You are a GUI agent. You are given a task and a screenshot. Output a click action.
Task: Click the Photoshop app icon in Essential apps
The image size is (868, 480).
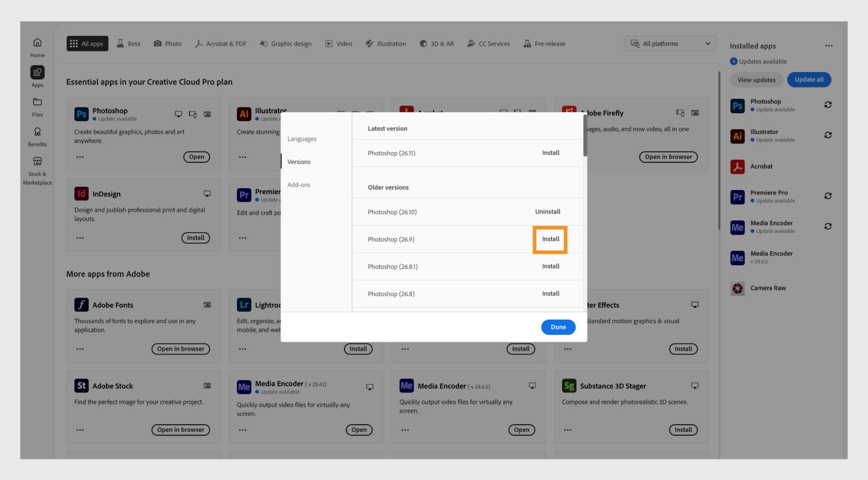(81, 114)
